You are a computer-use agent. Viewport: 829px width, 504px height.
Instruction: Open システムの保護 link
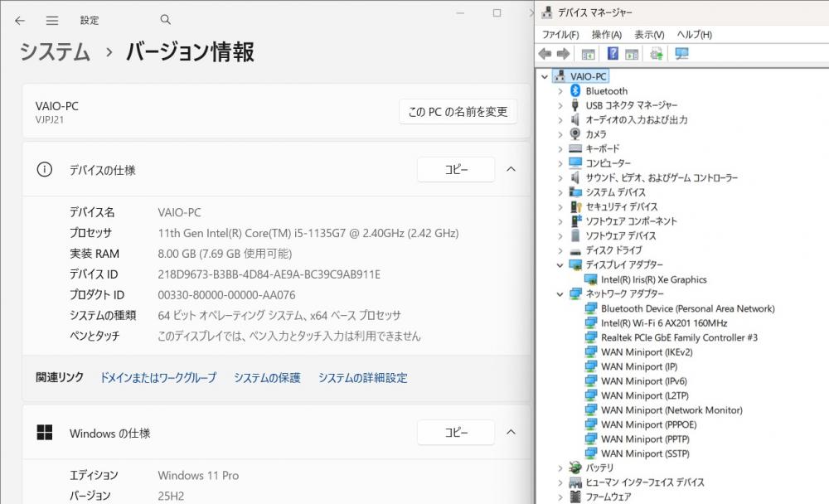tap(267, 378)
